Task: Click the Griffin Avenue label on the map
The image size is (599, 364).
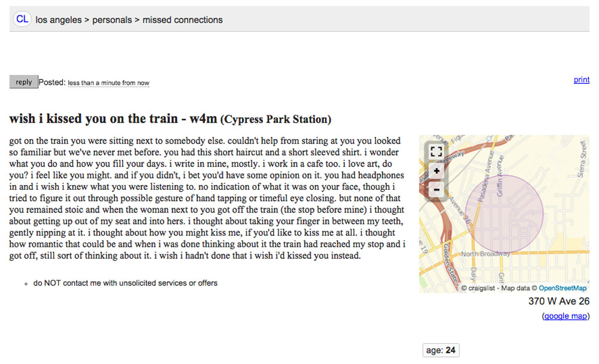Action: pyautogui.click(x=500, y=177)
